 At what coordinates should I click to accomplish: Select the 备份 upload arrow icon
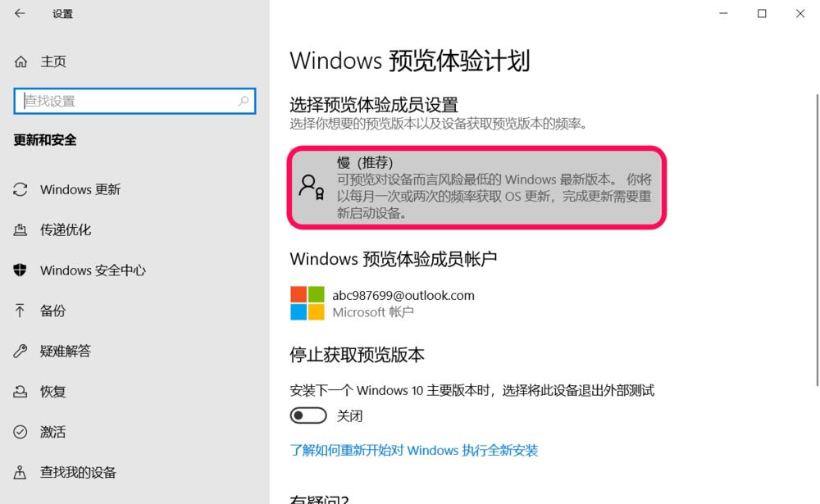[20, 311]
